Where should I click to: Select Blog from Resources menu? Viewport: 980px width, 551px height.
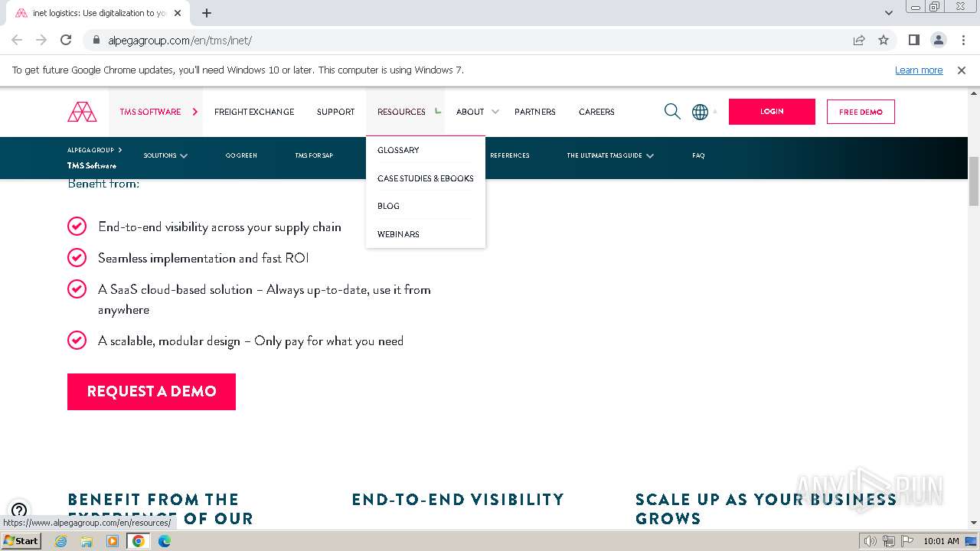click(388, 206)
